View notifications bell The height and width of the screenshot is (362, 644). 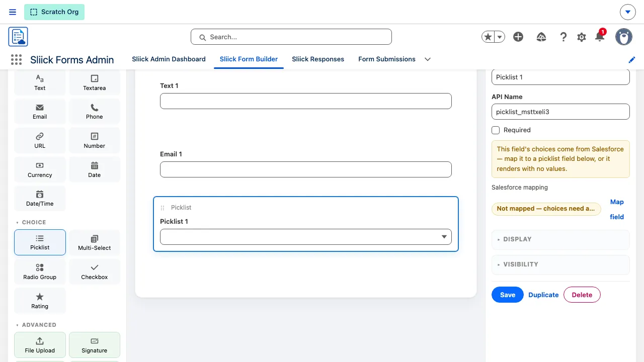600,37
